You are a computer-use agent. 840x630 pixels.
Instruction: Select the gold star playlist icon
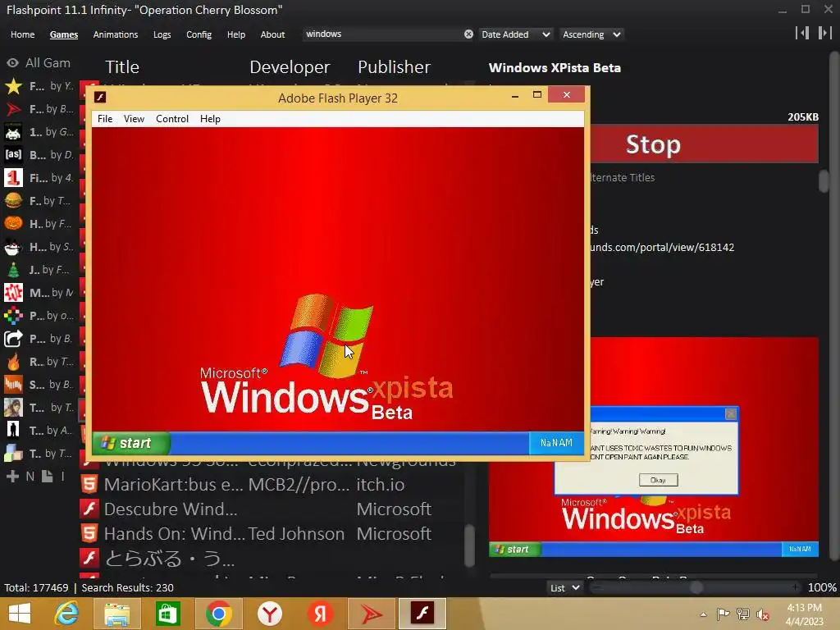pyautogui.click(x=13, y=86)
